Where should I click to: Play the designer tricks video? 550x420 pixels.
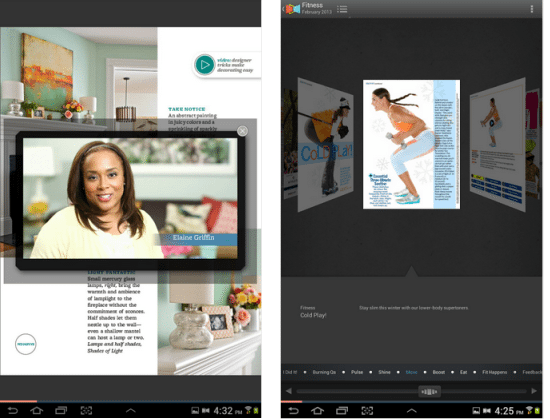click(x=204, y=65)
